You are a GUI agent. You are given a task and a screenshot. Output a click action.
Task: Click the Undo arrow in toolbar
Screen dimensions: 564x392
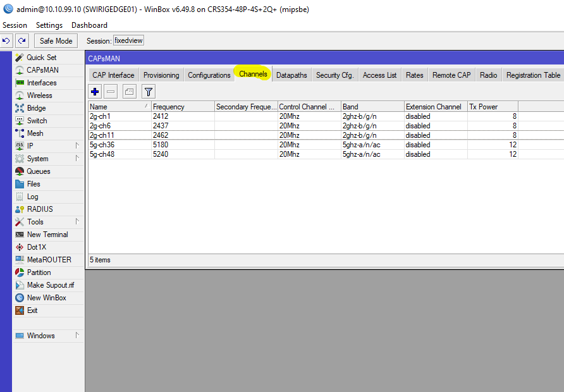coord(6,41)
